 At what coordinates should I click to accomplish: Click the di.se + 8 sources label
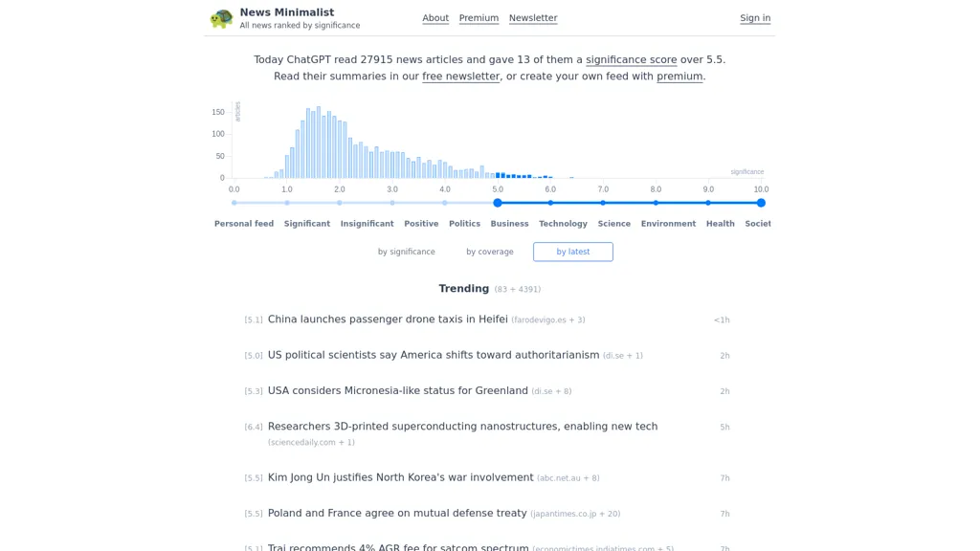pos(551,391)
